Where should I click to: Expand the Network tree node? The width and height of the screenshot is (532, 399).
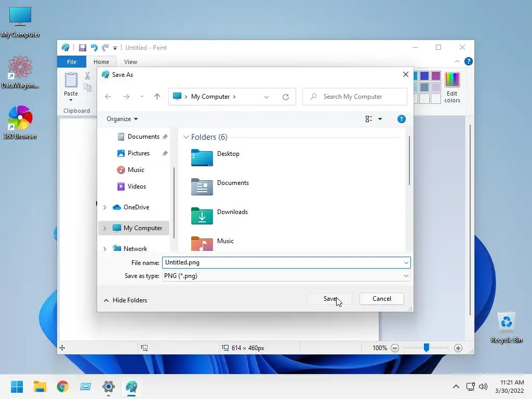(x=105, y=249)
